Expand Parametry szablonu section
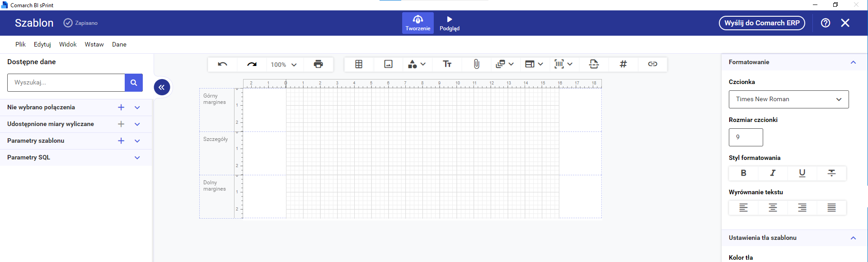The image size is (868, 262). click(137, 141)
